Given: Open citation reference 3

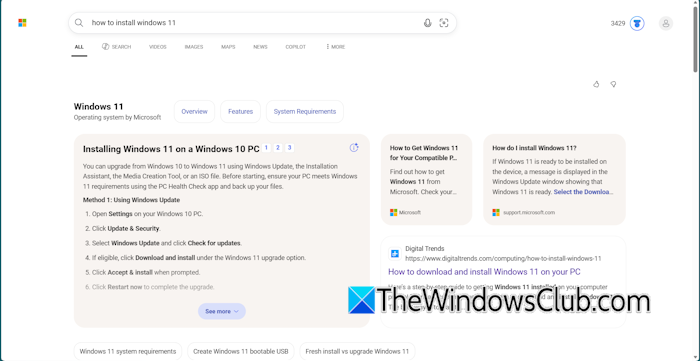Looking at the screenshot, I should click(289, 148).
